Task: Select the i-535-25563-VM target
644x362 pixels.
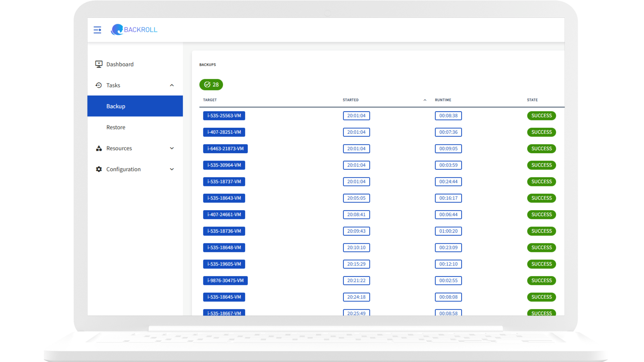Action: (224, 115)
